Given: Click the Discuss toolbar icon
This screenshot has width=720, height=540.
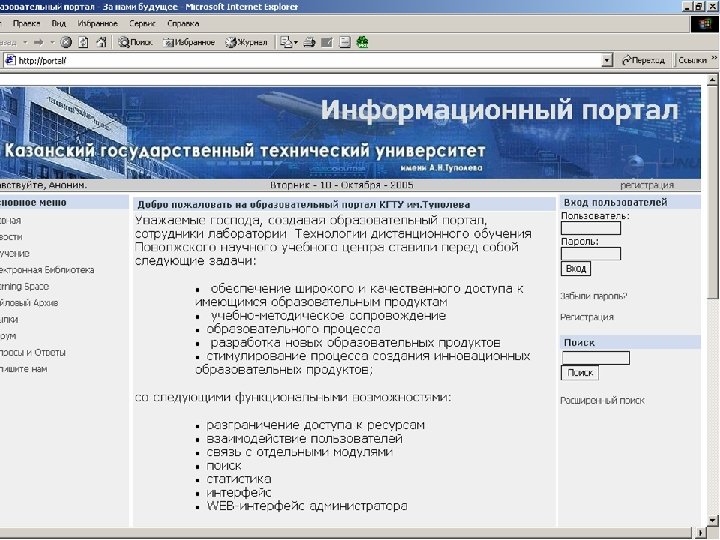Looking at the screenshot, I should pyautogui.click(x=345, y=42).
